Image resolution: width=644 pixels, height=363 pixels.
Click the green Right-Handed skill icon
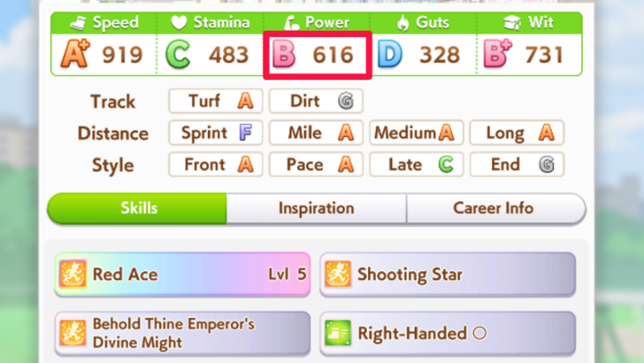point(338,333)
